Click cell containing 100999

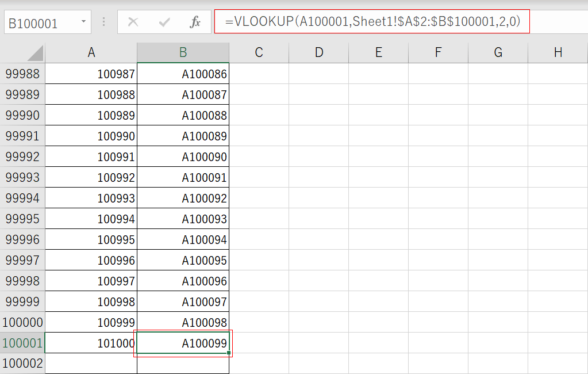pyautogui.click(x=91, y=322)
